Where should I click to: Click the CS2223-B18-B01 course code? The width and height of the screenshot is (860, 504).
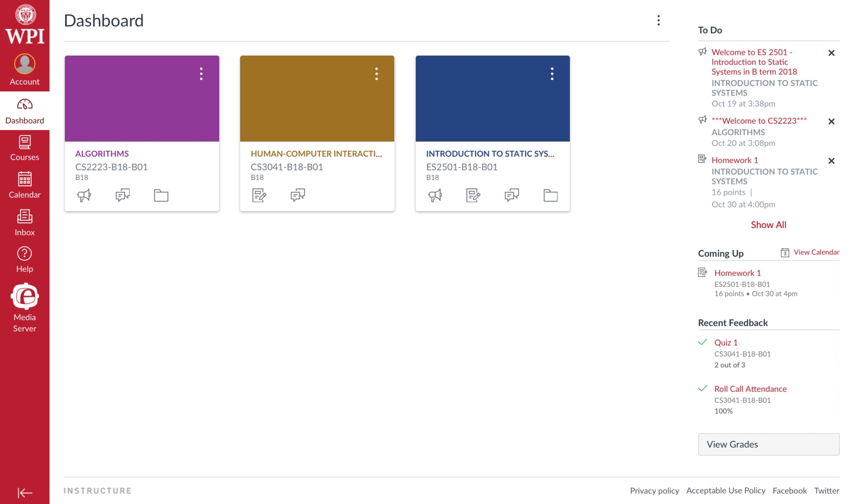111,167
